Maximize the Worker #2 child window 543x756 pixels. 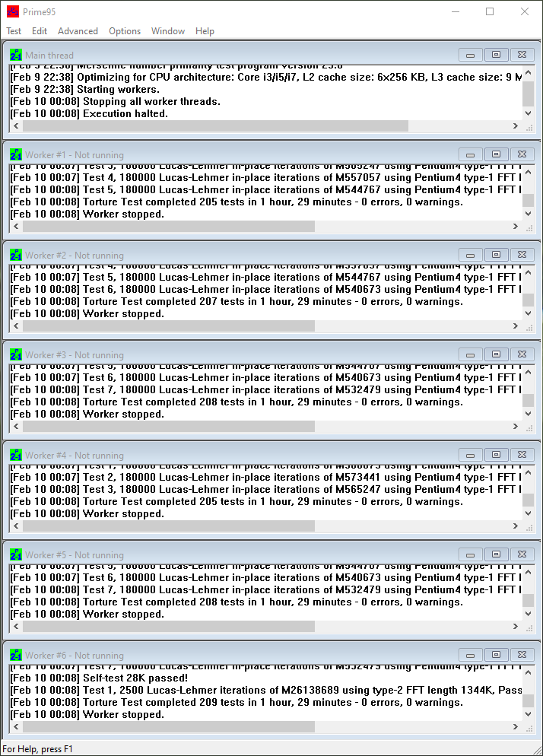pyautogui.click(x=496, y=255)
